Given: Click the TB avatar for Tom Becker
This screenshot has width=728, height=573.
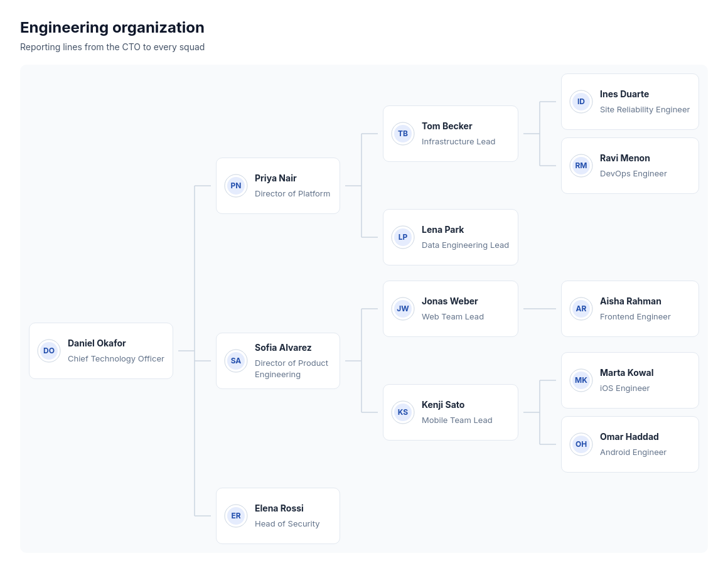Looking at the screenshot, I should point(402,134).
